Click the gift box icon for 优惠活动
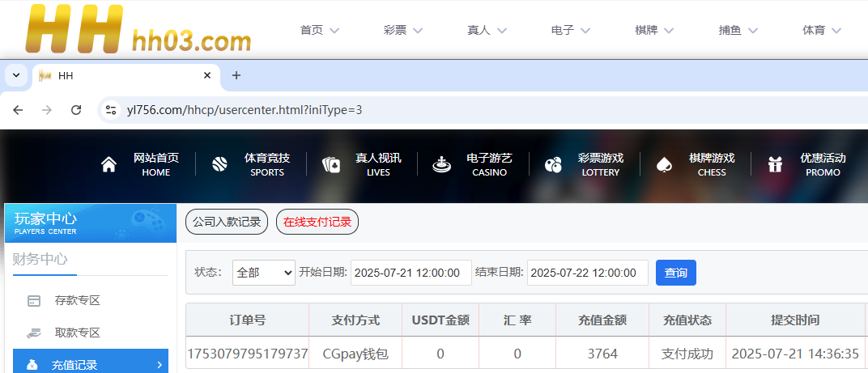 coord(775,165)
